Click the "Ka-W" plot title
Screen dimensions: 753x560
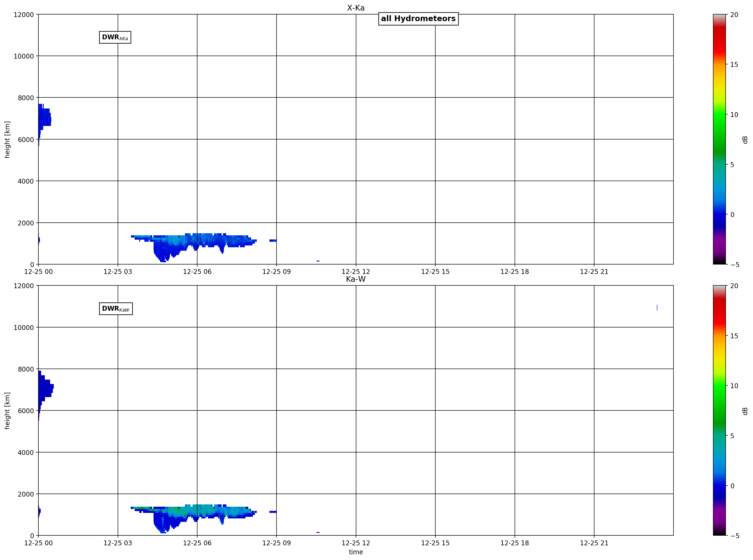click(356, 279)
